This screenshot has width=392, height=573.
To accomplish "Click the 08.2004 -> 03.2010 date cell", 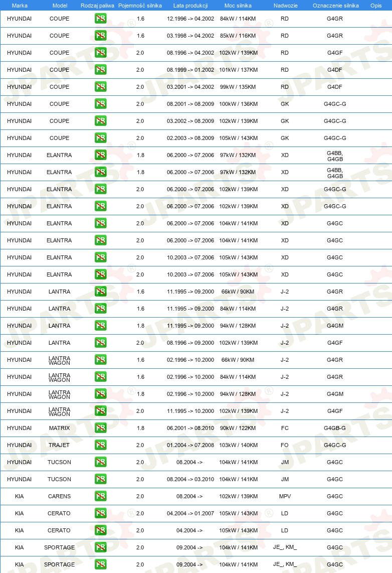I will (x=190, y=479).
